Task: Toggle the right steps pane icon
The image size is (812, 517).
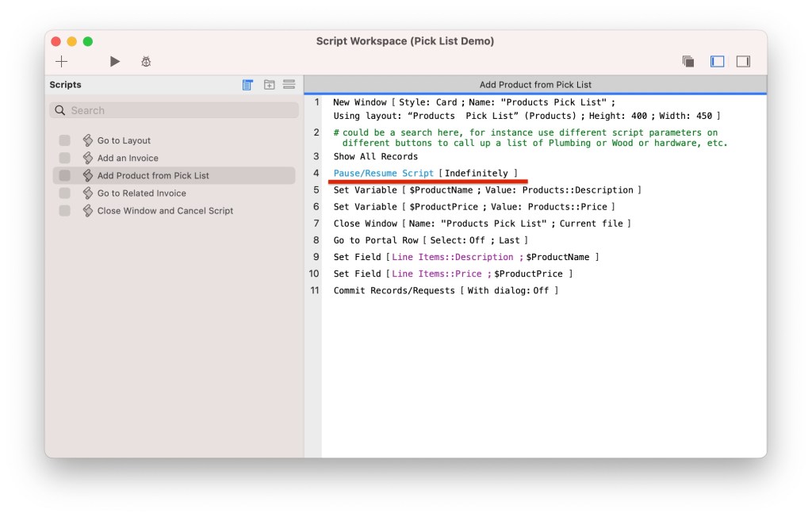Action: pos(743,62)
